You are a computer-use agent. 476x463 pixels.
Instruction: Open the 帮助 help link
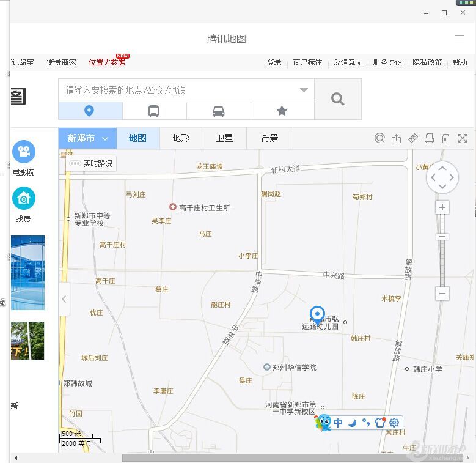pos(460,62)
